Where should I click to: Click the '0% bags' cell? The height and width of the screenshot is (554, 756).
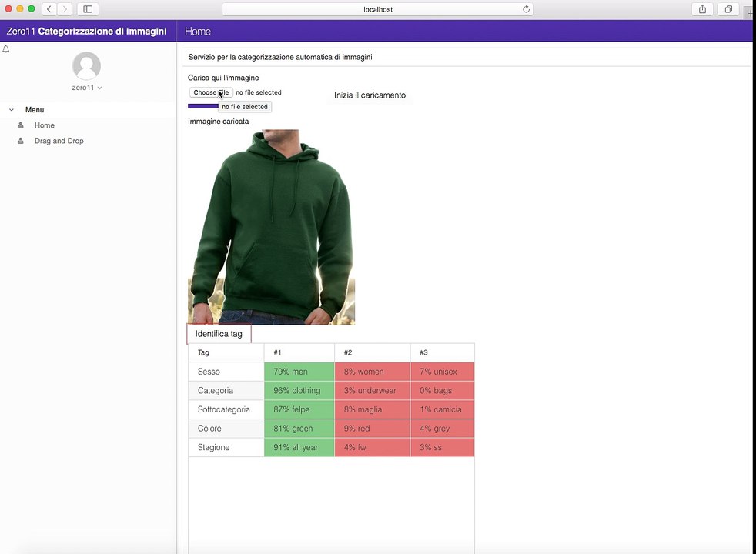pos(443,391)
